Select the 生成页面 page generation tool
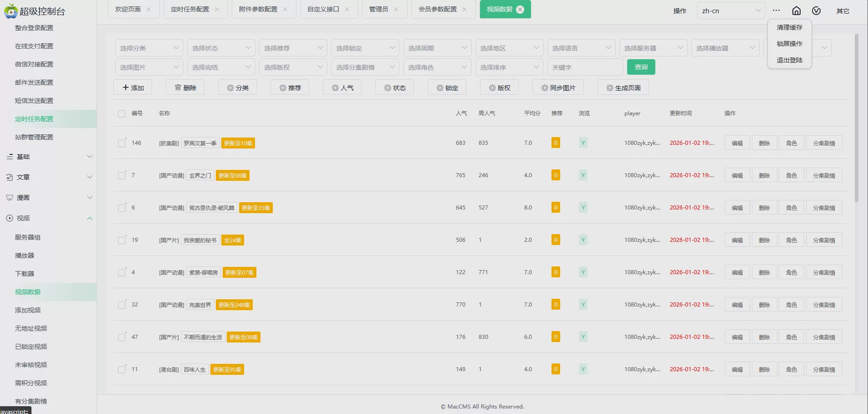868x414 pixels. tap(622, 87)
